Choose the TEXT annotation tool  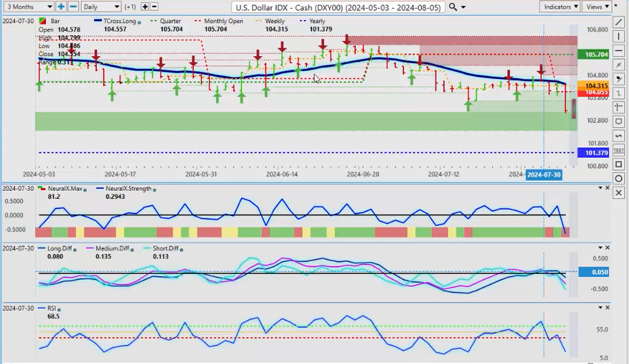[x=618, y=150]
